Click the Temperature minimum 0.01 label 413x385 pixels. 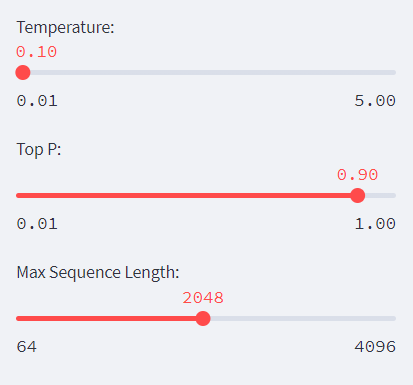[x=37, y=101]
